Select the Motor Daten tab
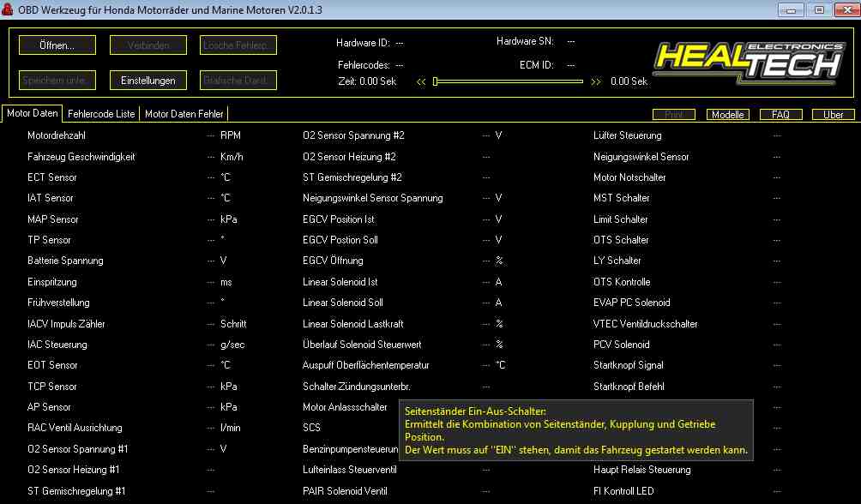 click(x=33, y=113)
